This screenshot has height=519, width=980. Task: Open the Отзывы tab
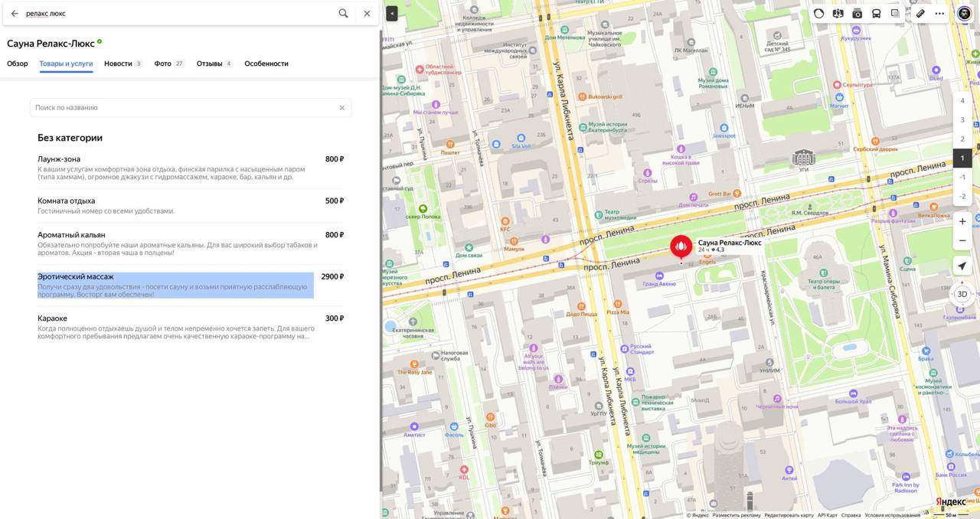pos(214,64)
